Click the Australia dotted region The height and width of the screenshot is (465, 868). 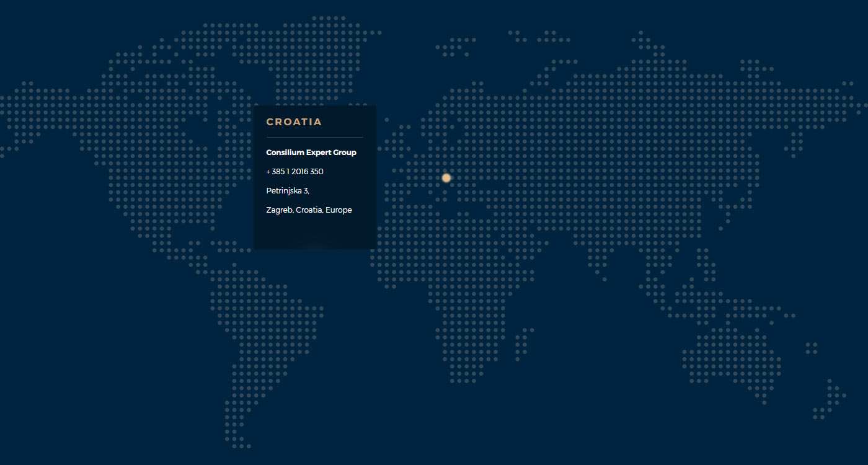[x=732, y=360]
